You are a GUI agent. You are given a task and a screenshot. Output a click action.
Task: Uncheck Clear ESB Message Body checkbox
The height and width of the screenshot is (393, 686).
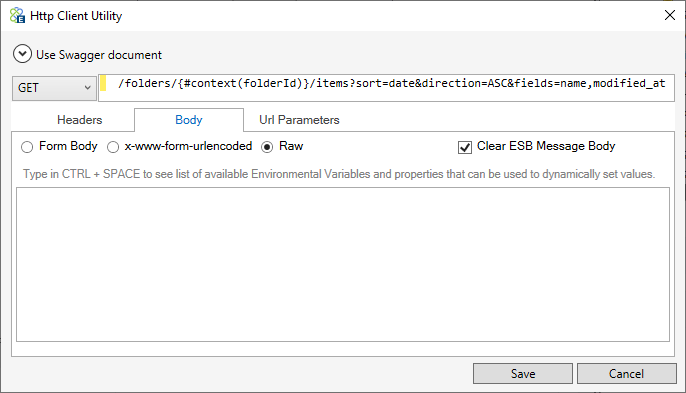pos(465,147)
